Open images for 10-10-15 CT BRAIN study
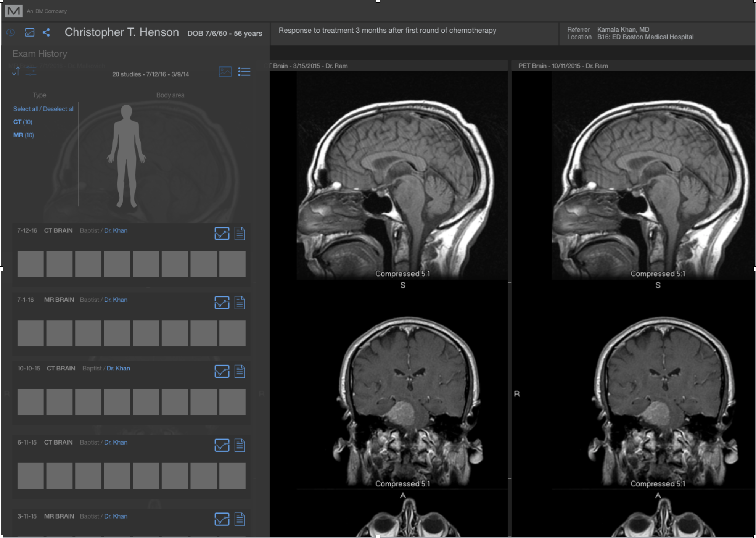The image size is (756, 538). tap(222, 371)
